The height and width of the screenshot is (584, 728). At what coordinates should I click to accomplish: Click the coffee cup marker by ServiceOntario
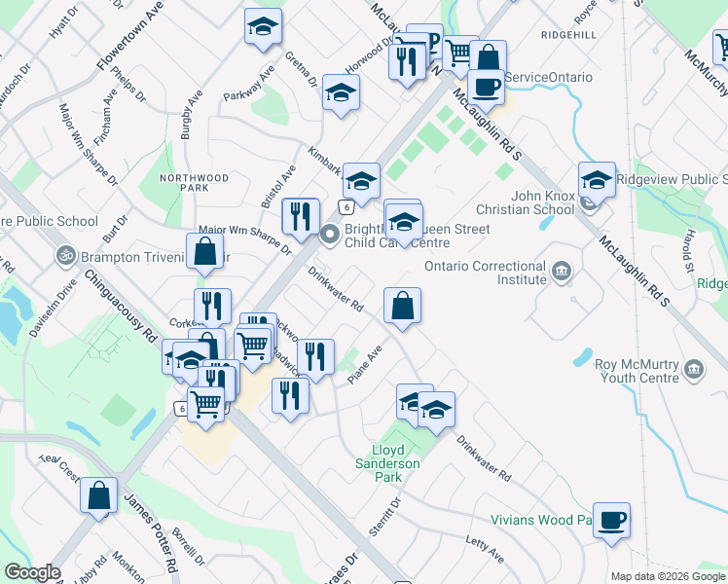[486, 91]
